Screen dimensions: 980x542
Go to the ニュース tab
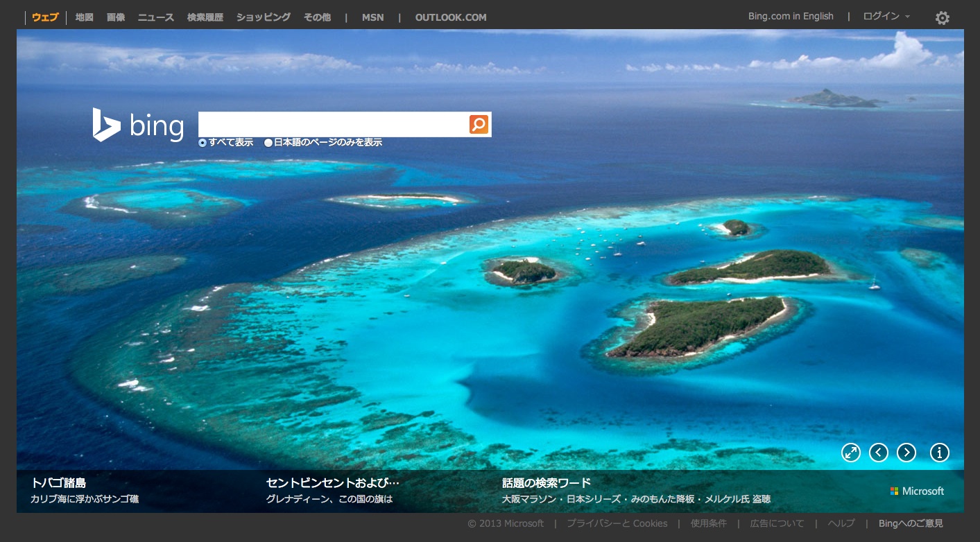tap(156, 17)
